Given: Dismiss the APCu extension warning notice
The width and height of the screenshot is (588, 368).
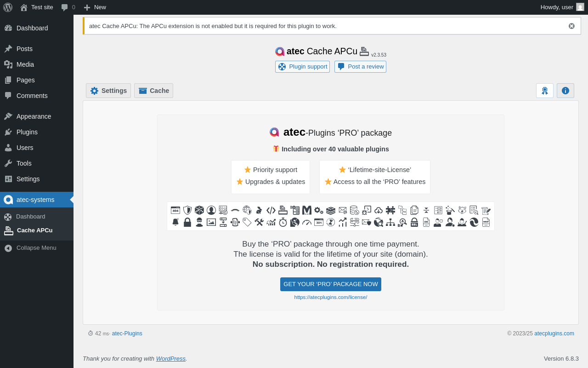Looking at the screenshot, I should 571,26.
